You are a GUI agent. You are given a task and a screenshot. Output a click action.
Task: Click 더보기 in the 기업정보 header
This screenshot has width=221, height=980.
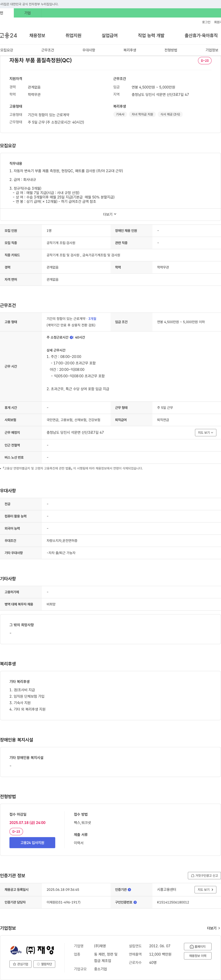[213, 928]
